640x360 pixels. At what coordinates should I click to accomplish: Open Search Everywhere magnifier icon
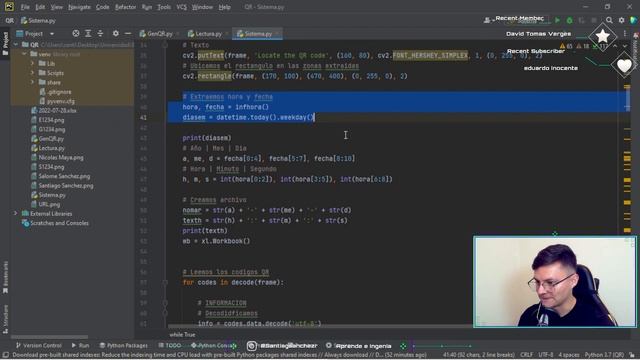click(609, 20)
